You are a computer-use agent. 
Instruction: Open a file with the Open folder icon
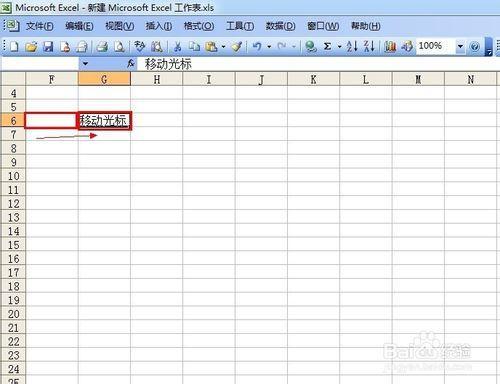[x=31, y=46]
